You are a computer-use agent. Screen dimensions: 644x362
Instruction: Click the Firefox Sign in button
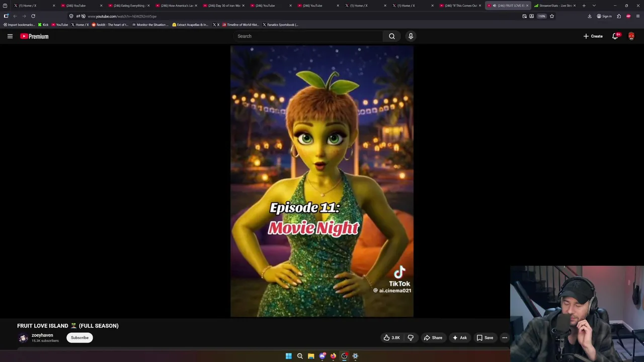(604, 16)
